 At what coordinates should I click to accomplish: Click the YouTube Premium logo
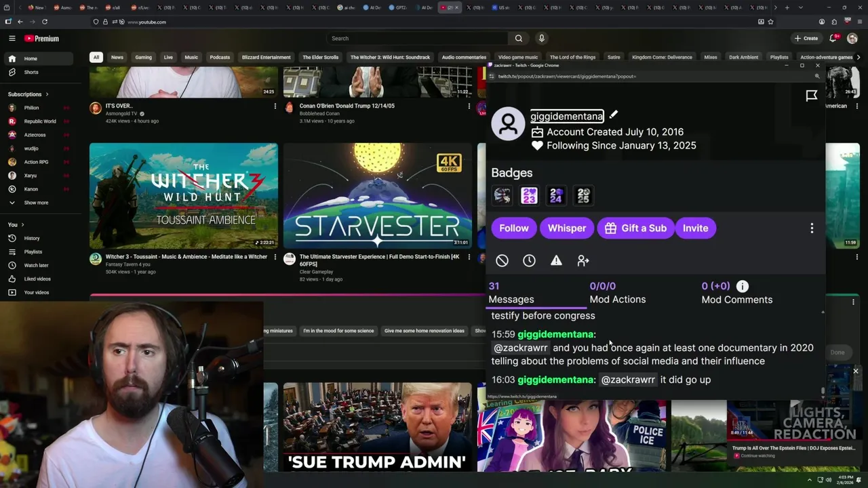pos(41,39)
